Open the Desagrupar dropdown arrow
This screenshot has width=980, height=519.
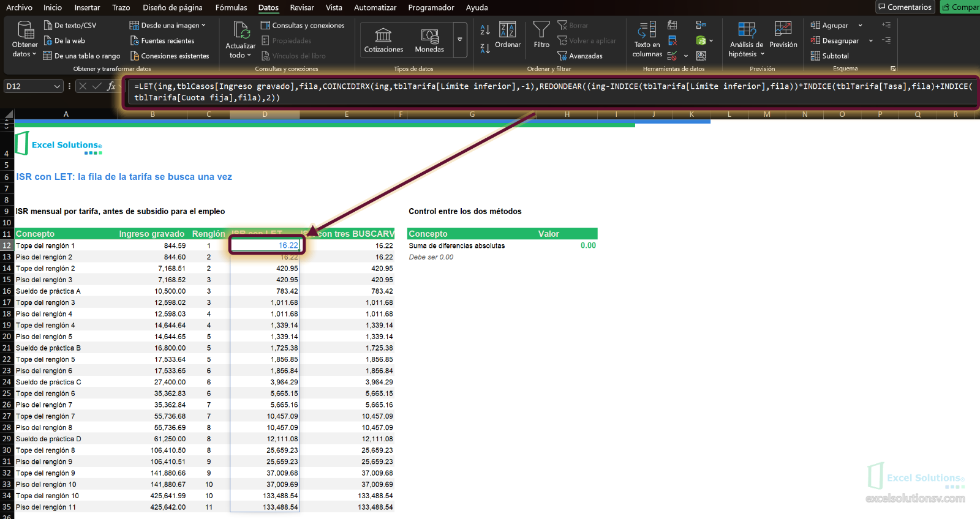[870, 40]
